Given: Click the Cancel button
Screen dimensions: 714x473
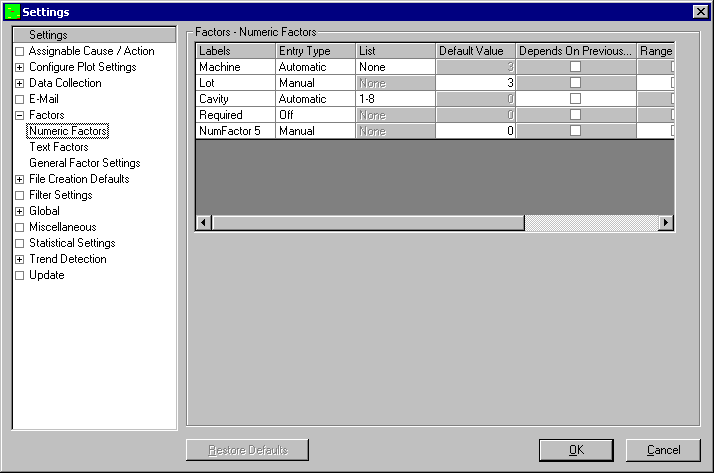Looking at the screenshot, I should (663, 450).
